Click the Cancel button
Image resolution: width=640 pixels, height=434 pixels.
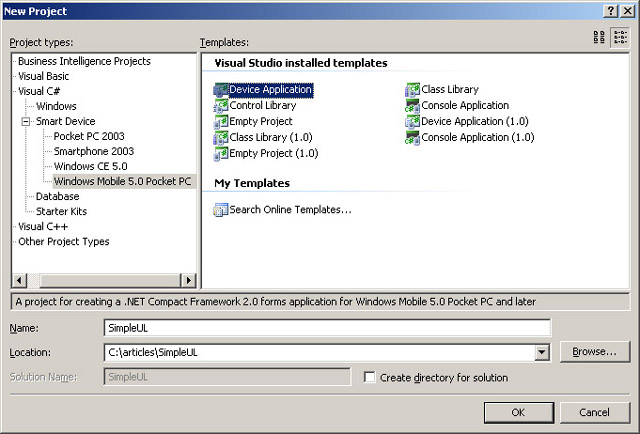595,412
